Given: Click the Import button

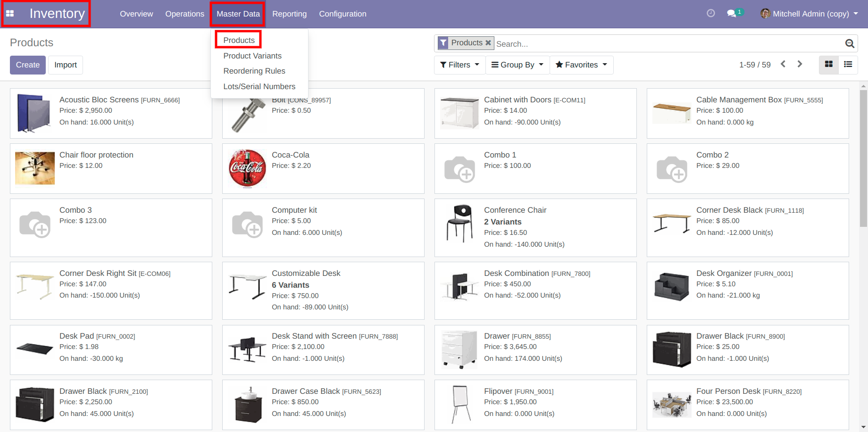Looking at the screenshot, I should pyautogui.click(x=66, y=65).
